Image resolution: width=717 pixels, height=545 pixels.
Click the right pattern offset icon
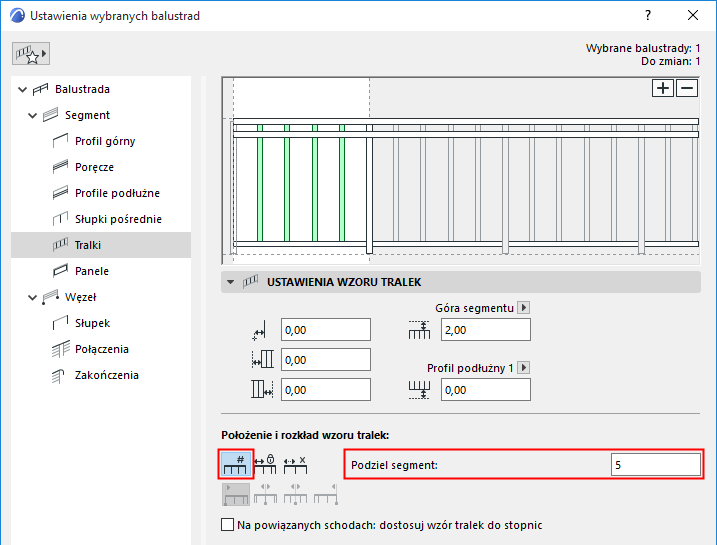262,390
